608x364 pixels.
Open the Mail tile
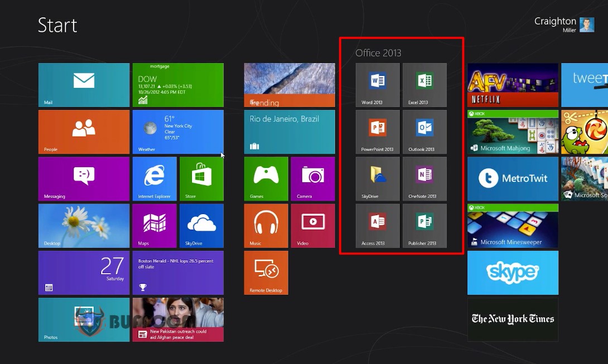[84, 85]
